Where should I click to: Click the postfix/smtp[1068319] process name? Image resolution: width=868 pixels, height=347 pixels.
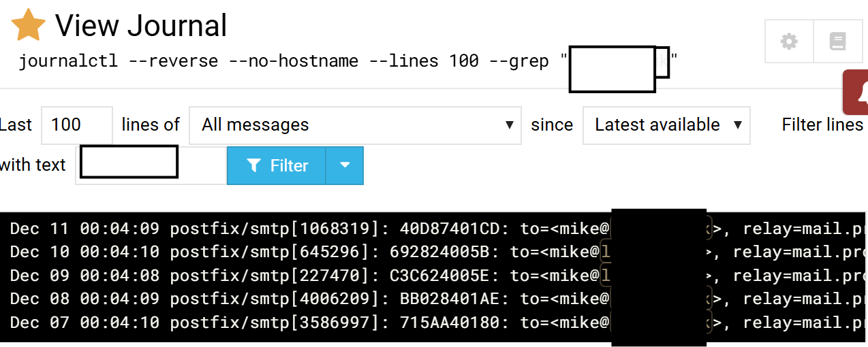pos(269,229)
